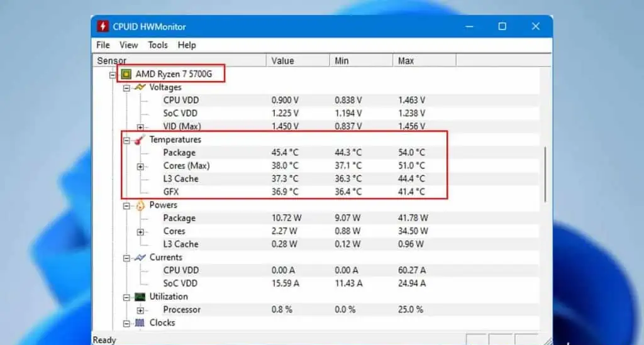
Task: Collapse the Currents section
Action: click(126, 258)
